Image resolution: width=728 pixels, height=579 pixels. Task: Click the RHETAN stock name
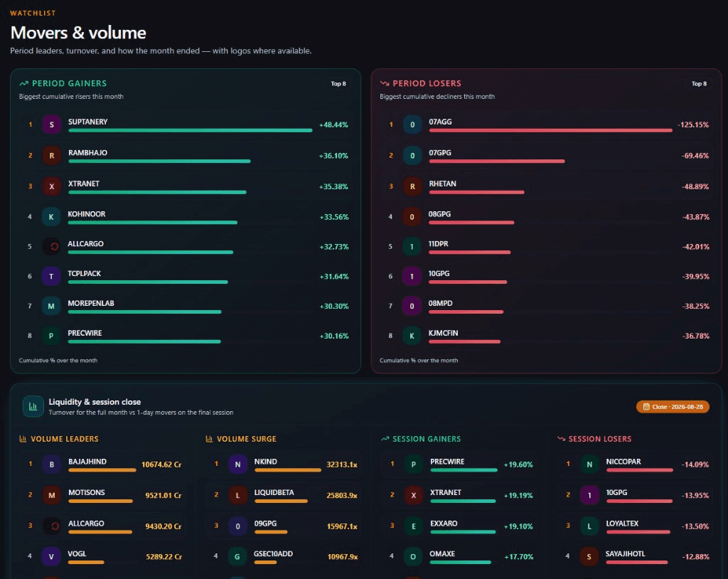point(442,184)
